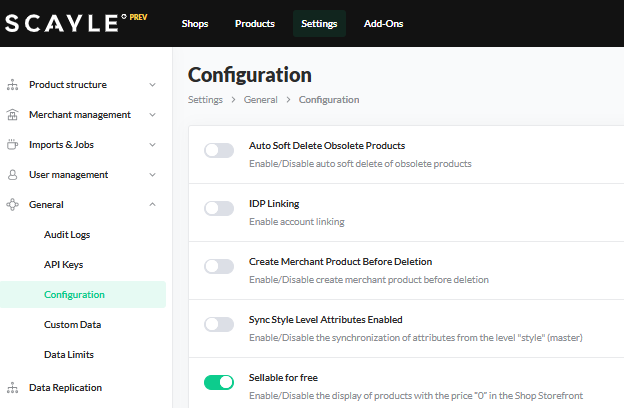
Task: Click the Merchant management store icon
Action: pyautogui.click(x=12, y=115)
